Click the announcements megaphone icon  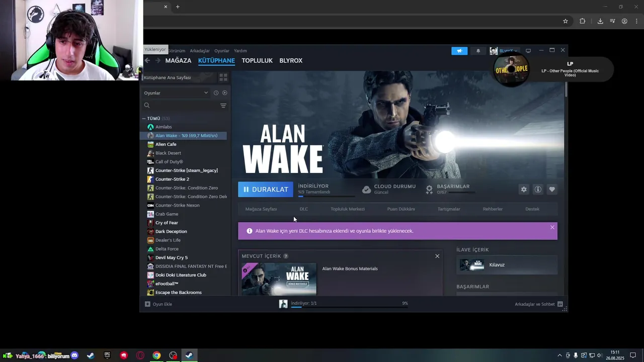[459, 51]
